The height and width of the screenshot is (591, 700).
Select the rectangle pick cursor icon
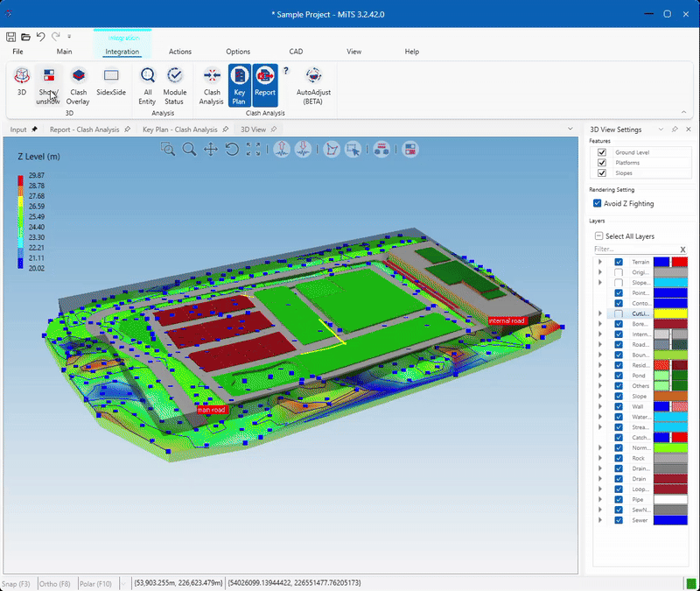pyautogui.click(x=353, y=149)
